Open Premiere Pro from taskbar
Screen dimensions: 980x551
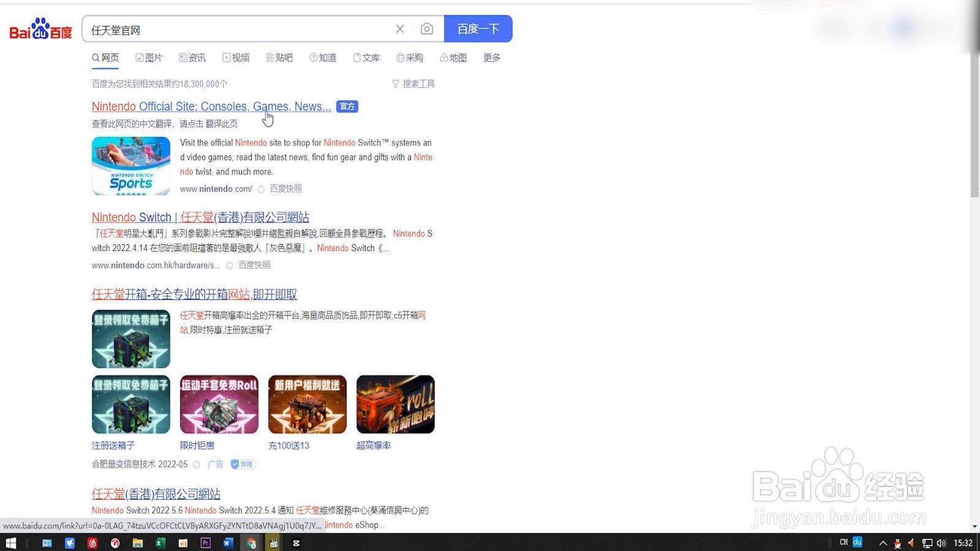(x=205, y=542)
